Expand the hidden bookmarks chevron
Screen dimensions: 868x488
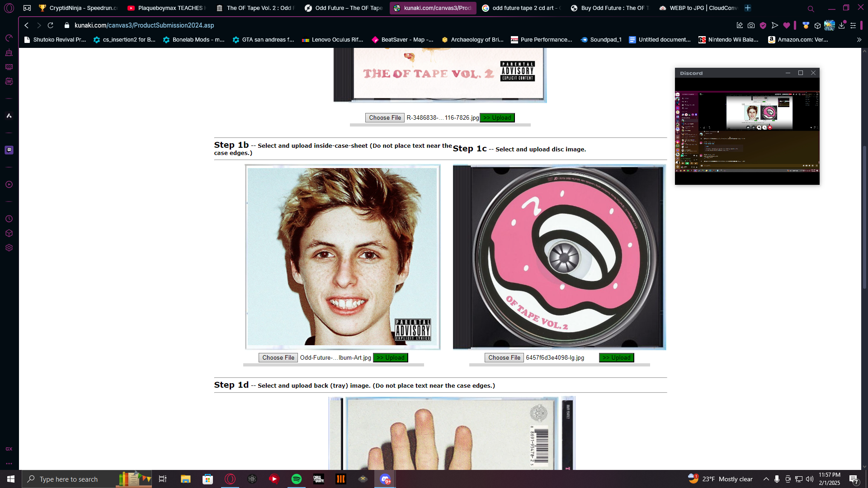pos(859,40)
